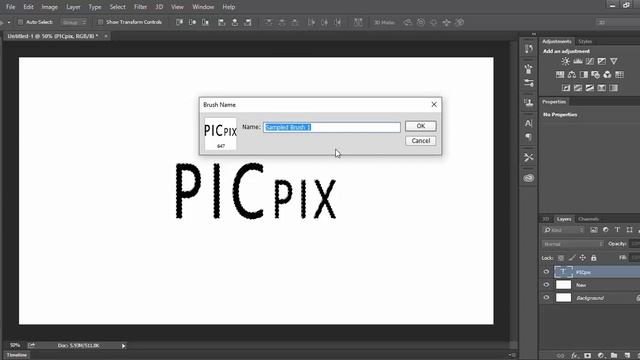Open the Character panel icon

(529, 123)
